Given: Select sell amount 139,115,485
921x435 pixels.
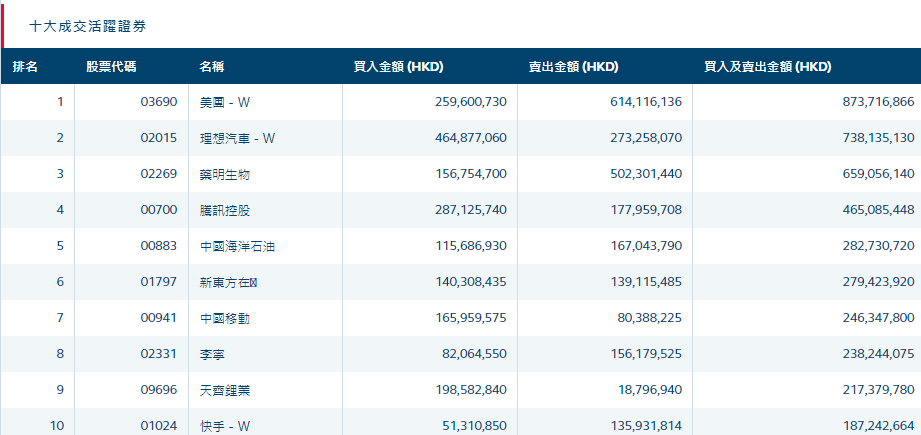Looking at the screenshot, I should (x=646, y=282).
